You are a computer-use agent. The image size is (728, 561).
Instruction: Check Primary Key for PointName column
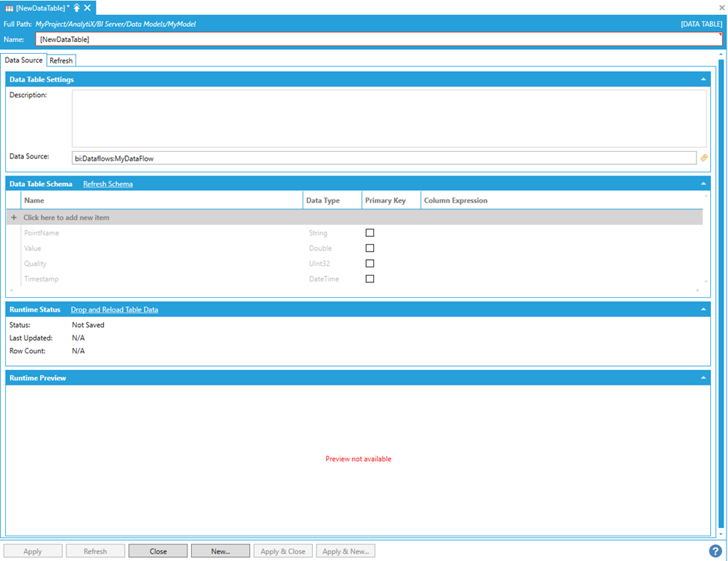(370, 233)
